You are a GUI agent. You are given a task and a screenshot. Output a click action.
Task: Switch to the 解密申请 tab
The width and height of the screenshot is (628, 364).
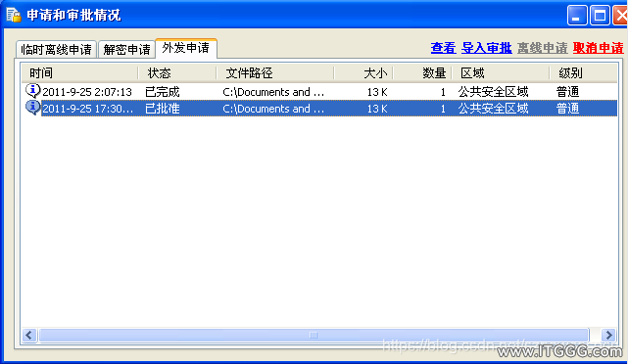[x=126, y=49]
